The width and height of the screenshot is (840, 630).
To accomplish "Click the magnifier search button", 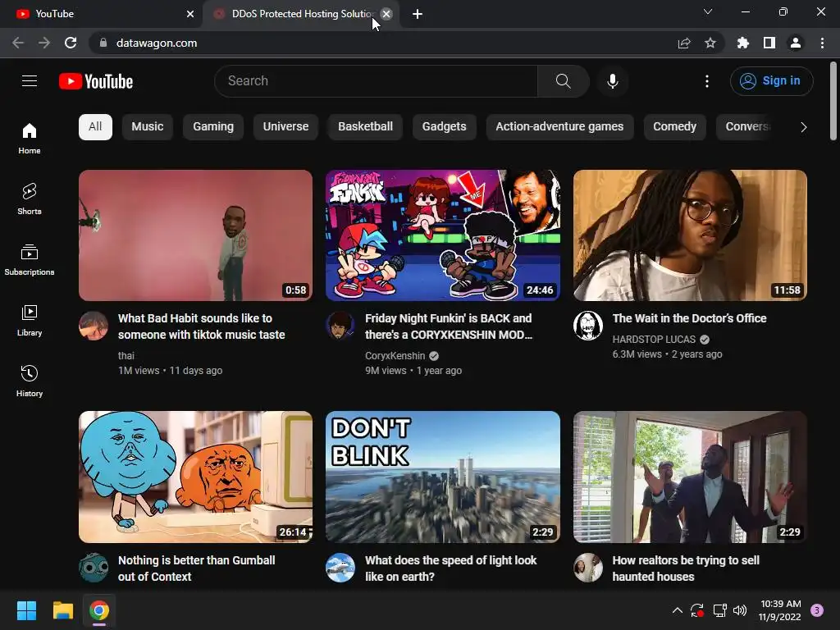I will coord(563,81).
